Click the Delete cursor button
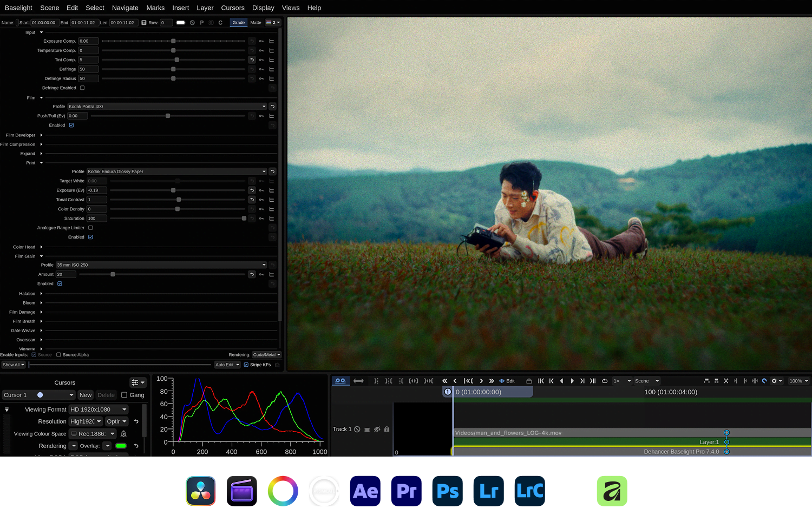Viewport: 812px width, 515px height. [106, 395]
